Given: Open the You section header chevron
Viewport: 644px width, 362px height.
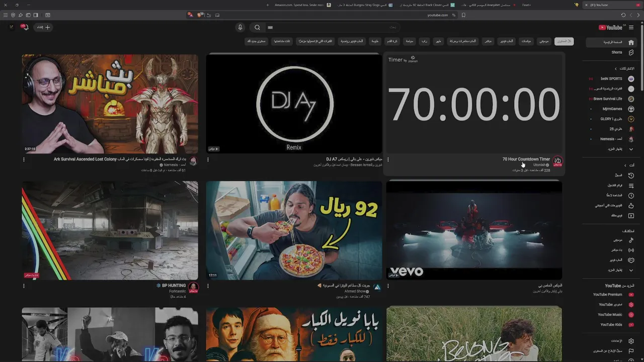Looking at the screenshot, I should click(x=625, y=165).
